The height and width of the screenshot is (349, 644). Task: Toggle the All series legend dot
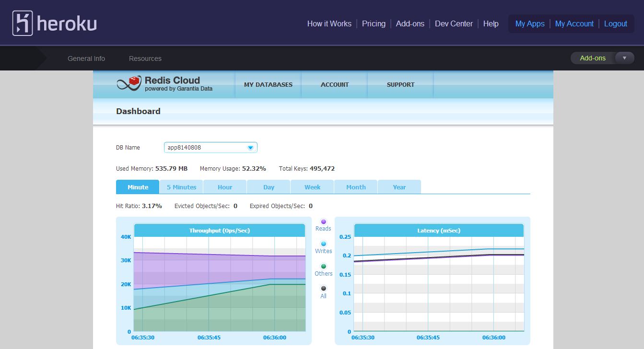click(324, 289)
